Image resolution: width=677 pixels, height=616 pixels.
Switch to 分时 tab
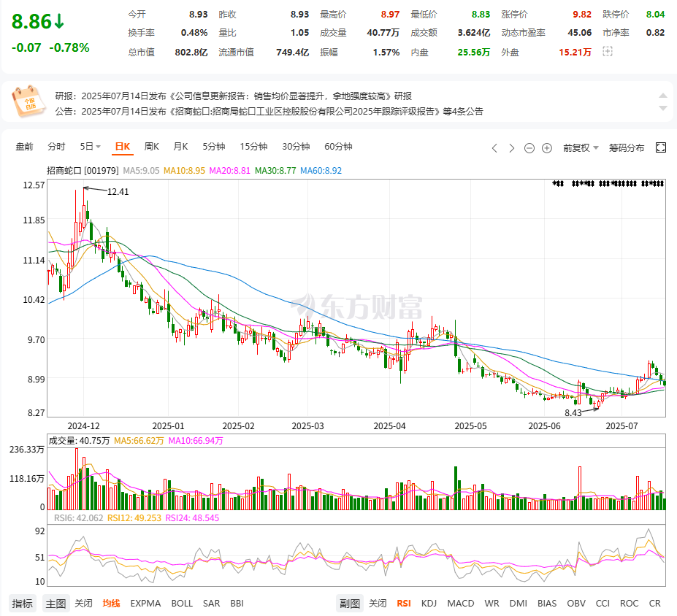point(56,147)
